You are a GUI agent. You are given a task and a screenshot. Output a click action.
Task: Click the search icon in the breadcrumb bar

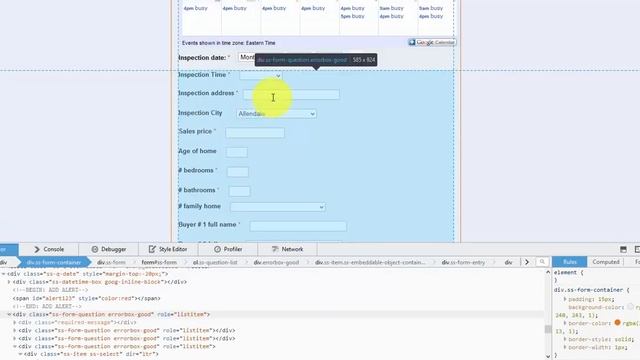(x=542, y=262)
